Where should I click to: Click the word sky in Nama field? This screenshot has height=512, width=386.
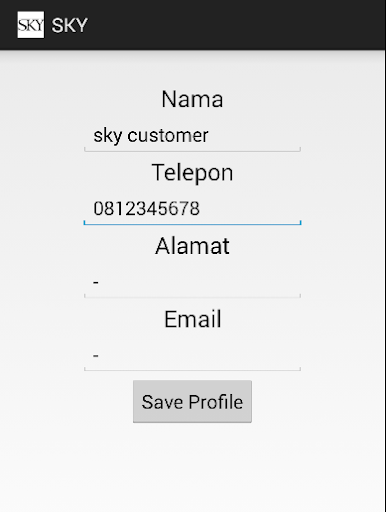coord(108,136)
